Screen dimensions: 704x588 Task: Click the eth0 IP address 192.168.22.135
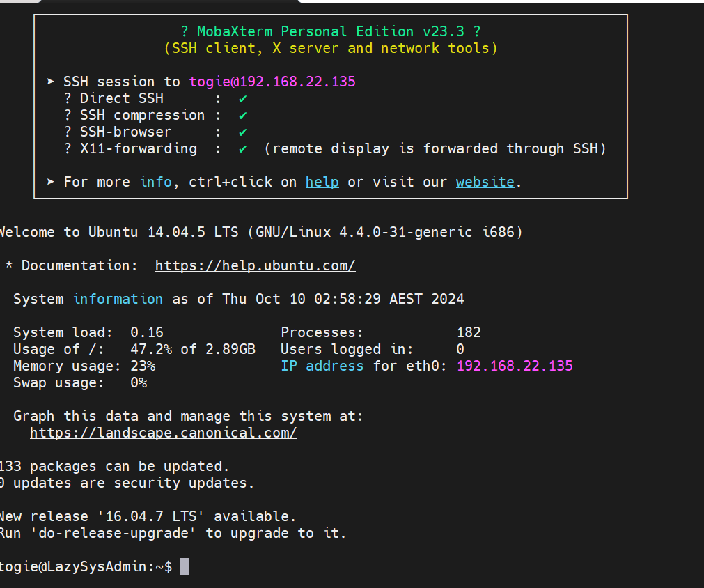515,366
